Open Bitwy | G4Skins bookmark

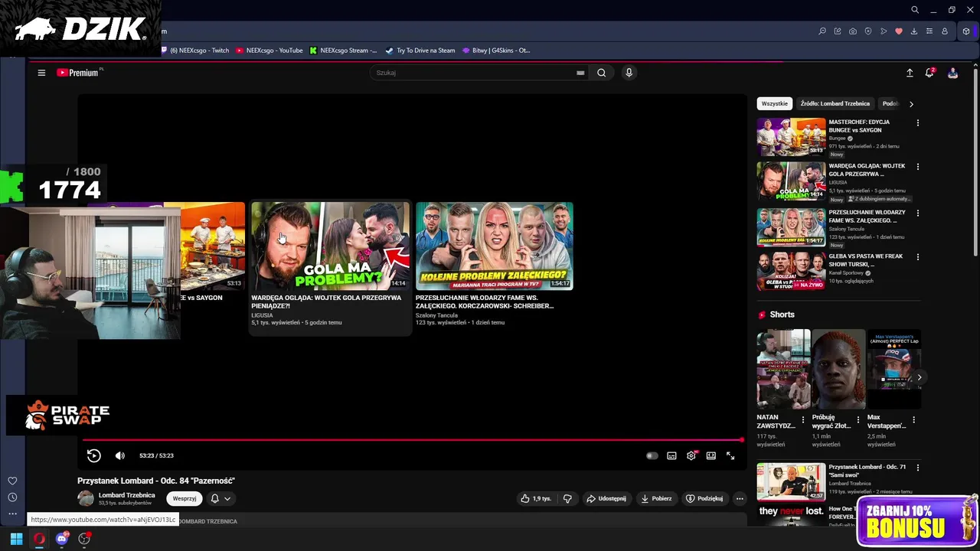pyautogui.click(x=495, y=51)
